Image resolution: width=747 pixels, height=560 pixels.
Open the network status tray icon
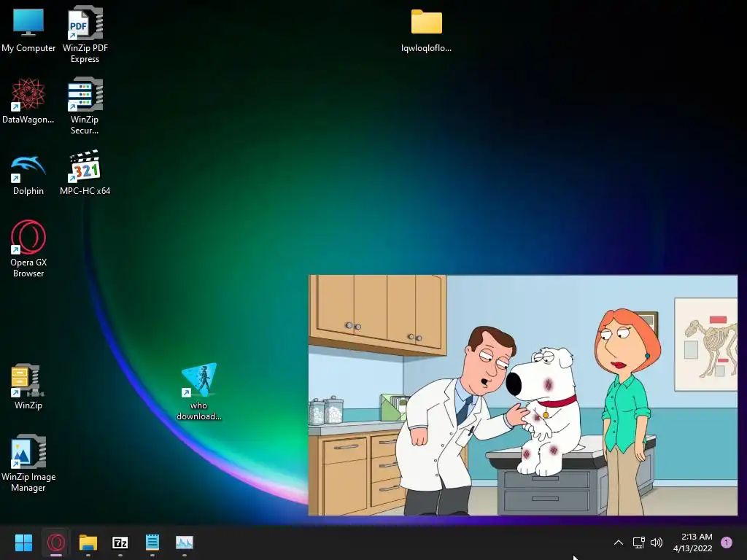638,542
